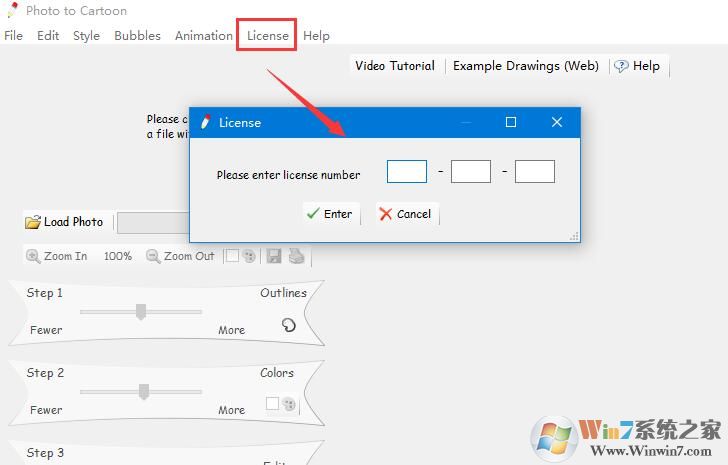Open the Edit menu
728x465 pixels.
48,36
